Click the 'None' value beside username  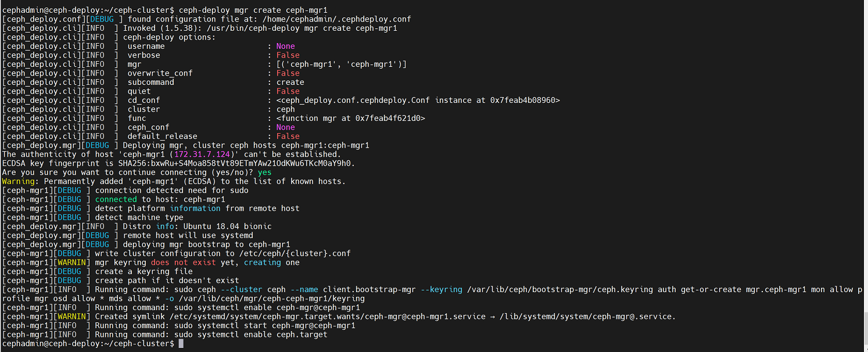(x=285, y=46)
